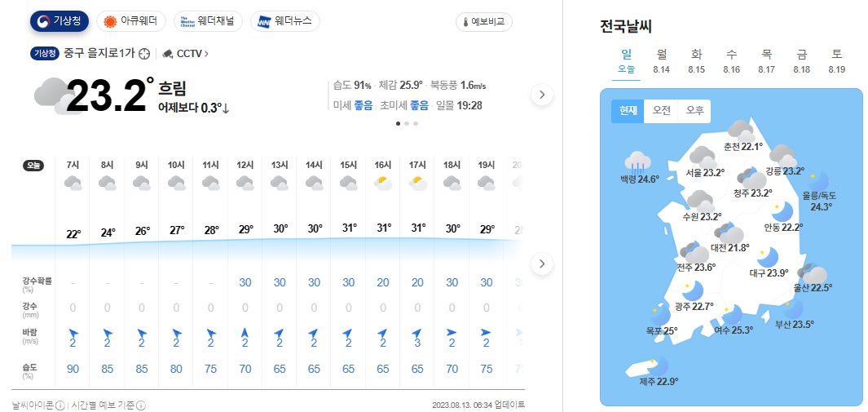
Task: Click the 춘천 cloudy icon on map
Action: tap(740, 130)
